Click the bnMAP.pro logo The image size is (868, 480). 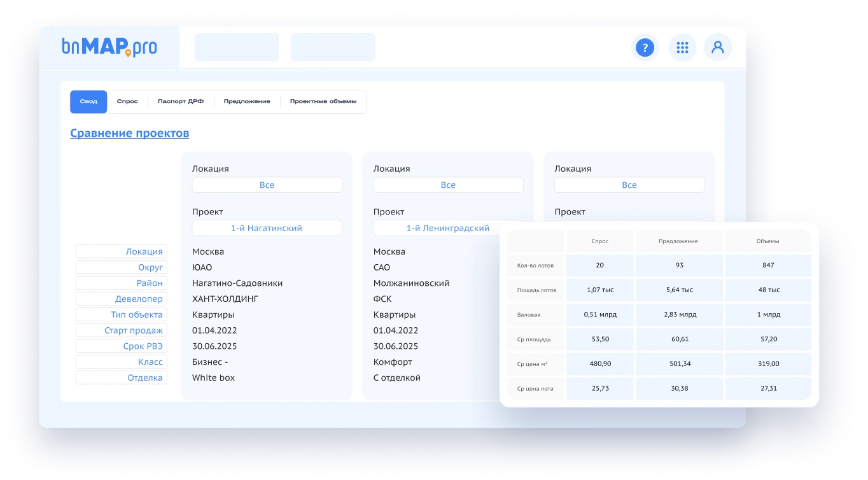[x=109, y=47]
